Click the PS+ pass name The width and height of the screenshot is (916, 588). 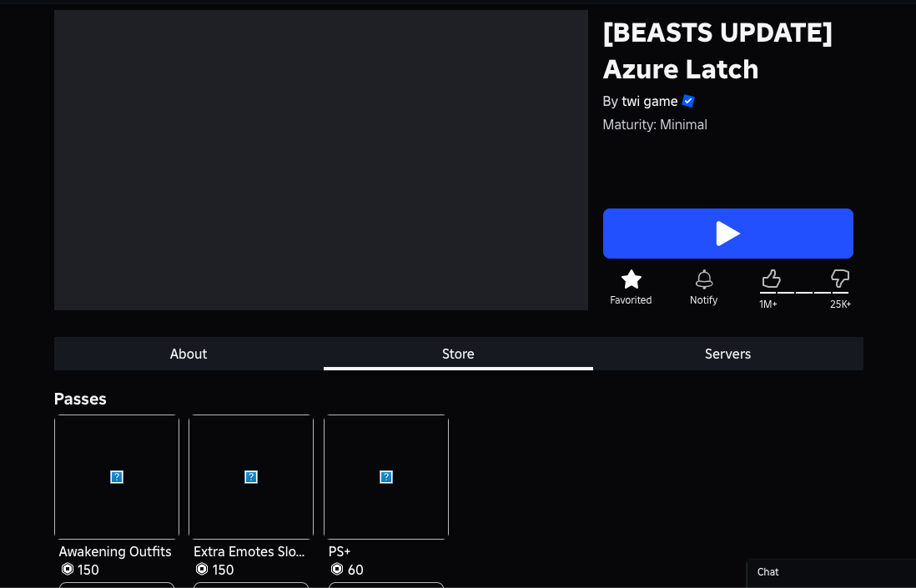(340, 551)
